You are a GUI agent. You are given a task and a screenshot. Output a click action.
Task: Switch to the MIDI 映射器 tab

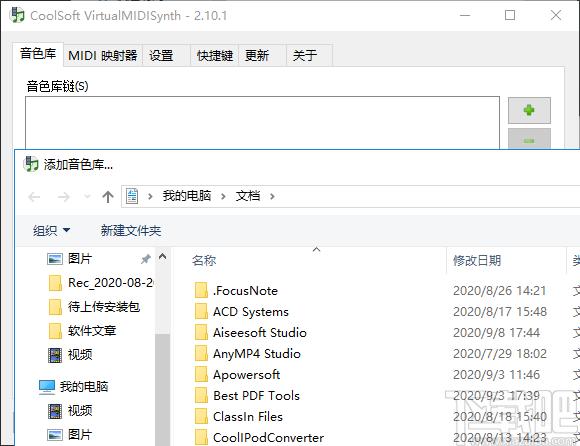pos(102,55)
